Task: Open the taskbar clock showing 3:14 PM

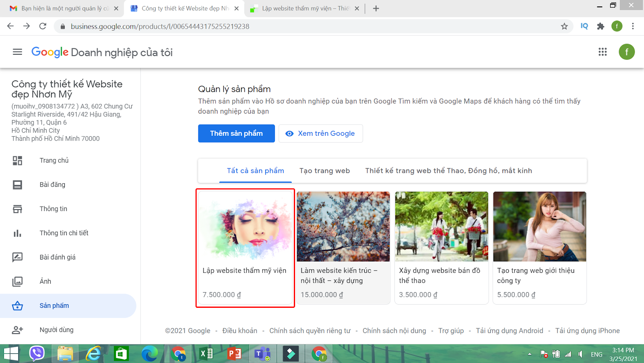Action: click(623, 354)
